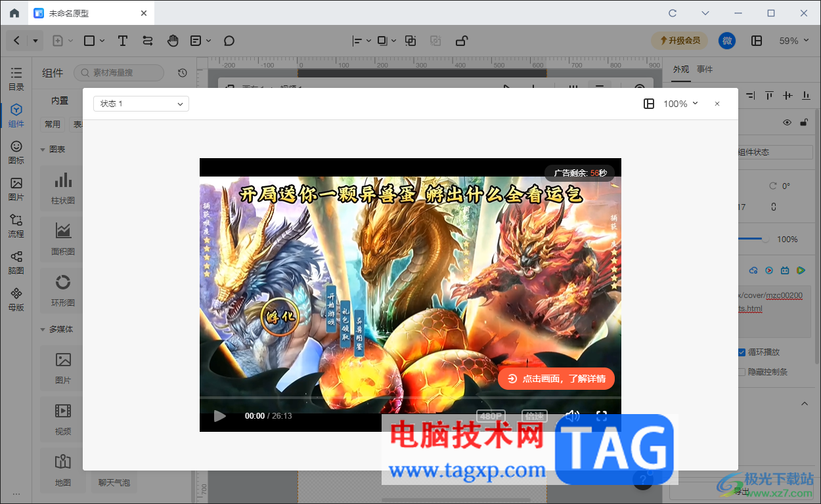Image resolution: width=821 pixels, height=504 pixels.
Task: Go back using the left arrow button
Action: pyautogui.click(x=17, y=41)
